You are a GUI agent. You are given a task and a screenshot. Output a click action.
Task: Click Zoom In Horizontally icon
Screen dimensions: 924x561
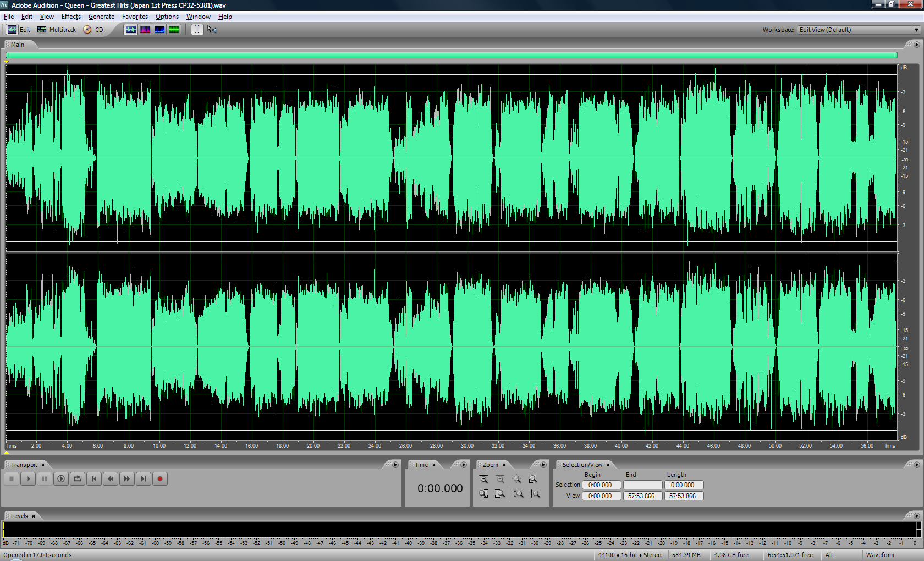click(483, 479)
